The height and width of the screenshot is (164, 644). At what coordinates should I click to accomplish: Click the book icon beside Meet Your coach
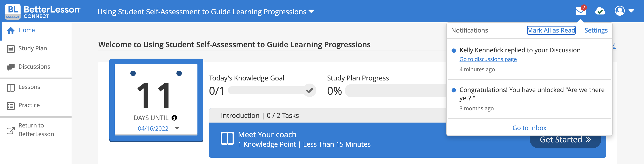coord(227,138)
